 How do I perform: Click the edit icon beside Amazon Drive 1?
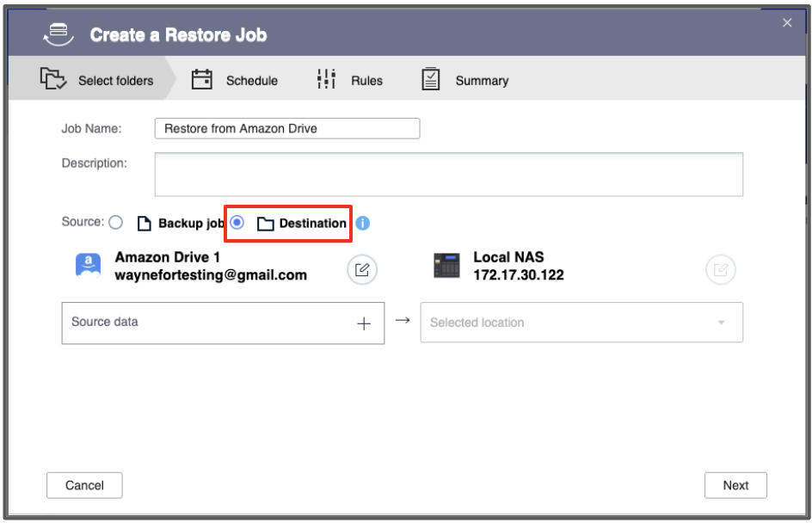tap(362, 270)
